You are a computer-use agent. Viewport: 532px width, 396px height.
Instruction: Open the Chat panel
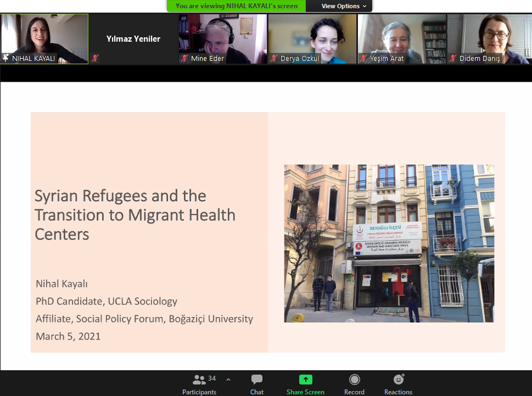(257, 380)
